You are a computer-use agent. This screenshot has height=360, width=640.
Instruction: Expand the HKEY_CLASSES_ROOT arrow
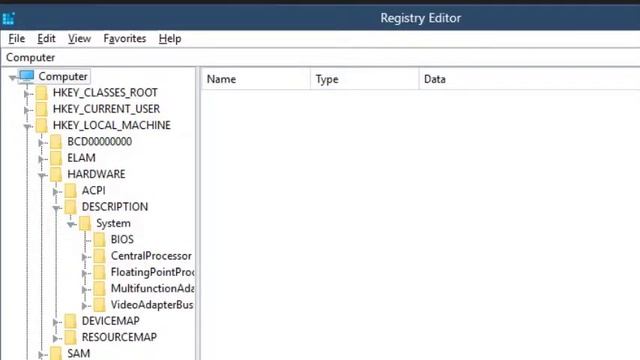tap(27, 94)
